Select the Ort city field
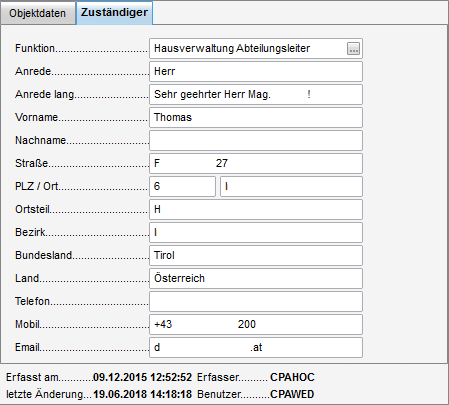This screenshot has width=449, height=405. [291, 187]
